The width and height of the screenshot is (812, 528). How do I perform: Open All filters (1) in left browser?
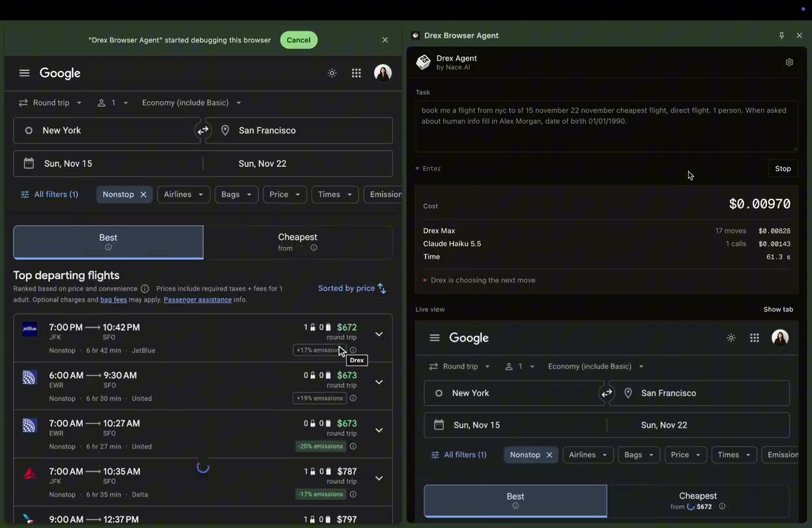point(50,194)
